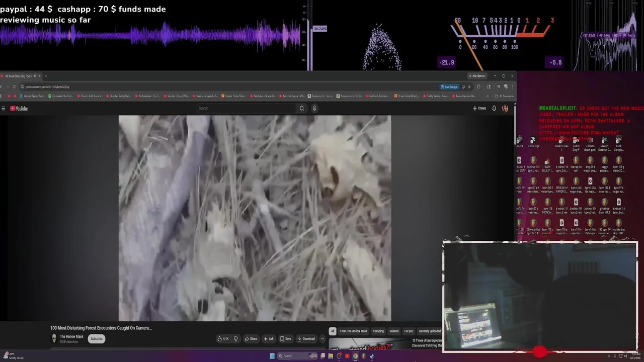Download the video
Viewport: 644px width, 362px height.
click(306, 339)
